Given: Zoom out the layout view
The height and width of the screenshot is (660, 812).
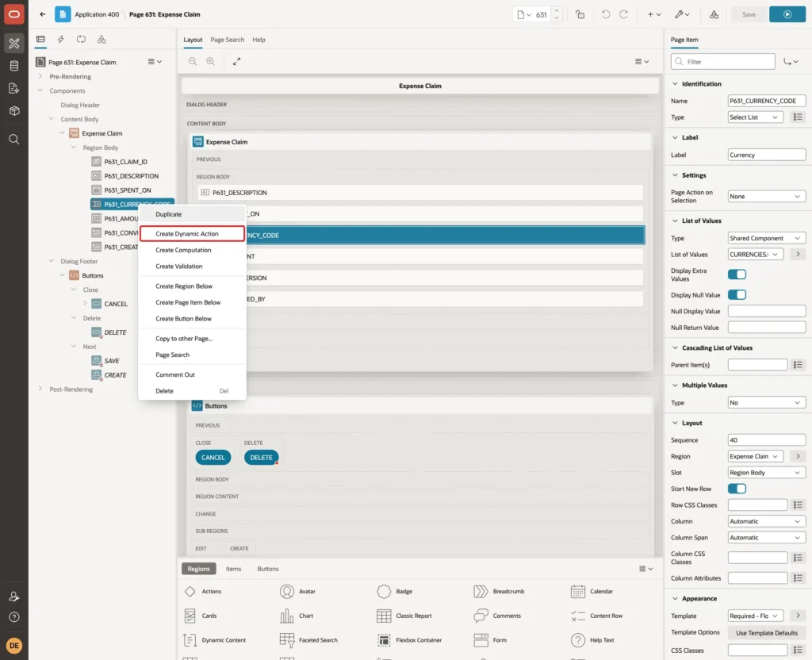Looking at the screenshot, I should point(193,61).
